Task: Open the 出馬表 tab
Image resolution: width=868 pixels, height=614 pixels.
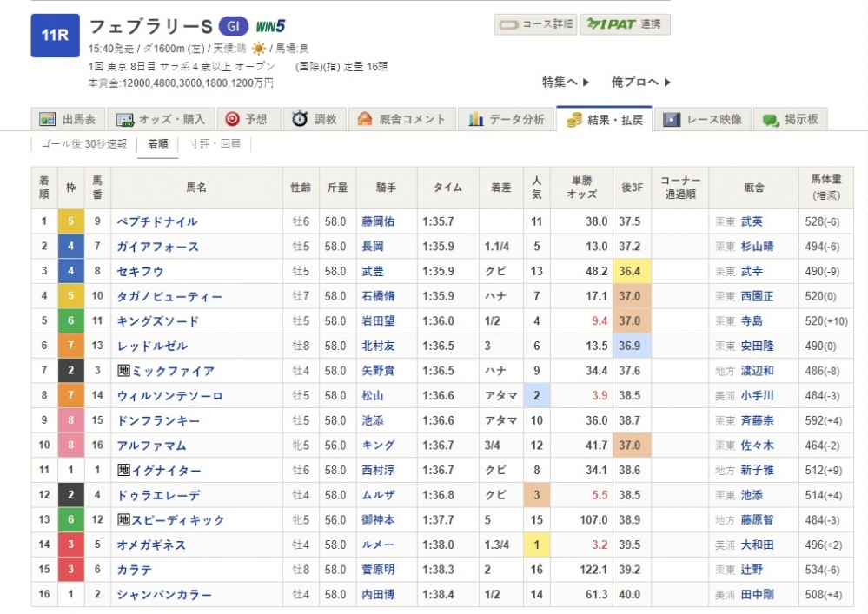Action: pos(68,119)
